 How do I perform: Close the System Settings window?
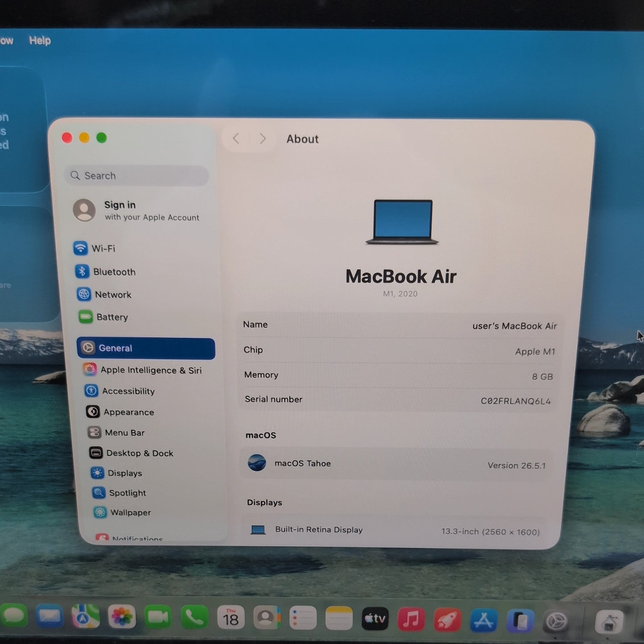coord(67,138)
